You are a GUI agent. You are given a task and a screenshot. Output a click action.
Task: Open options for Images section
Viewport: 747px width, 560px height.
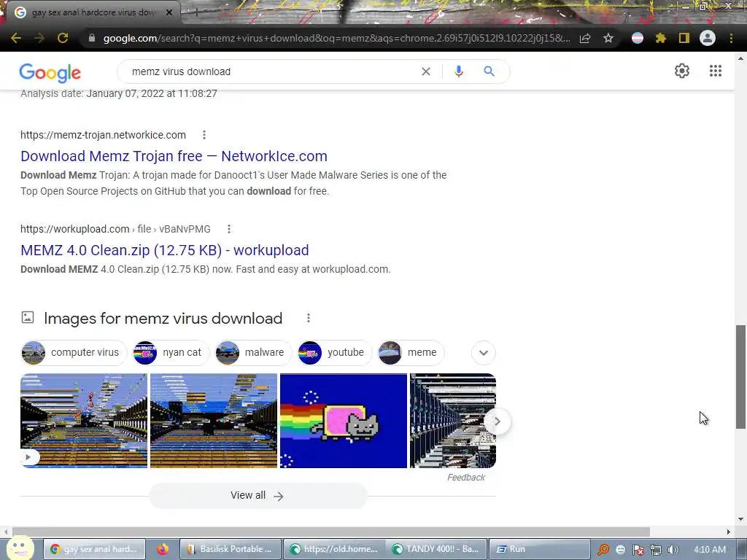point(309,318)
